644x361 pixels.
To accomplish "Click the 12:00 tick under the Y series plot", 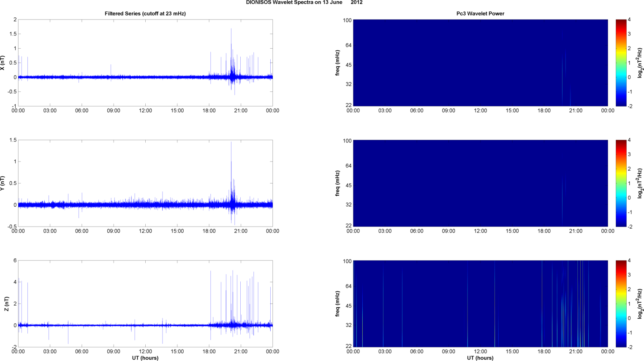I will pyautogui.click(x=145, y=231).
